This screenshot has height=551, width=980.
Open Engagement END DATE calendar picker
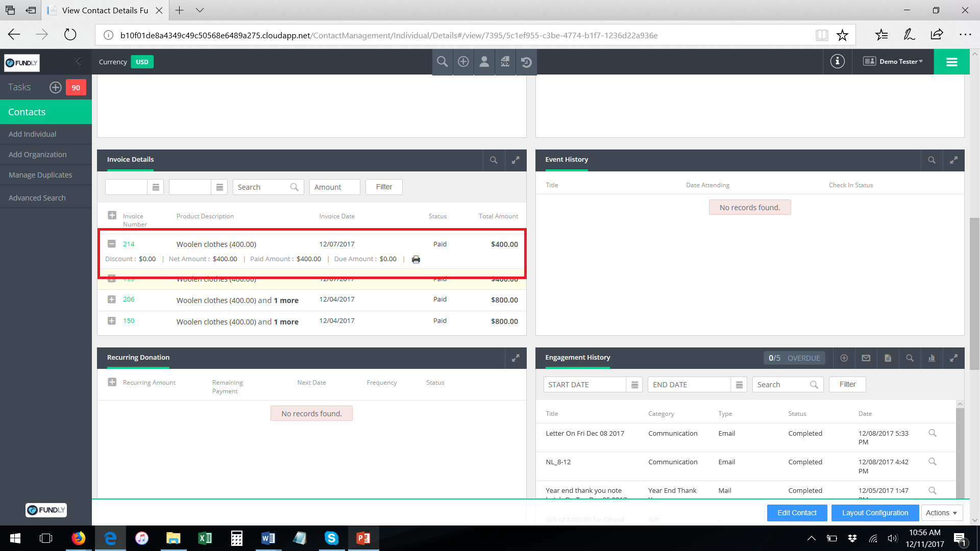739,385
